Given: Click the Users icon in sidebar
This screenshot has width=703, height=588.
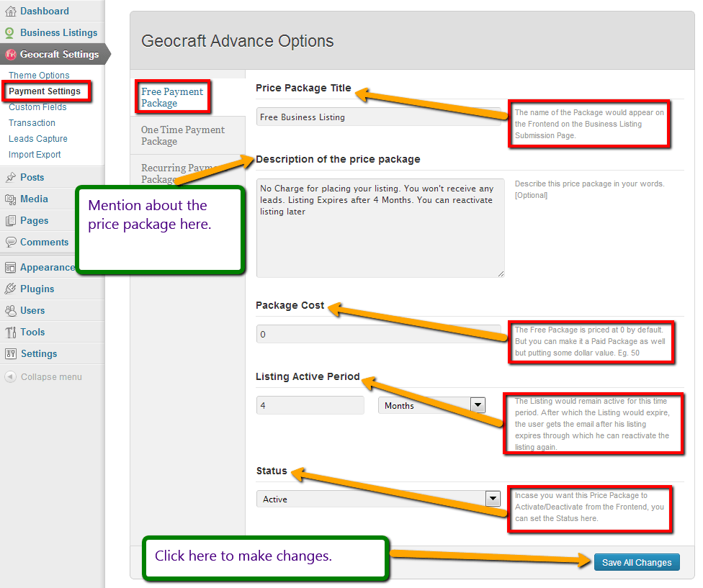Looking at the screenshot, I should pyautogui.click(x=10, y=310).
